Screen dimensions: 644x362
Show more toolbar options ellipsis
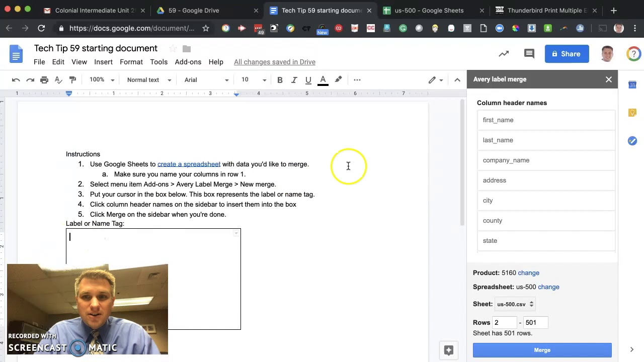(357, 80)
